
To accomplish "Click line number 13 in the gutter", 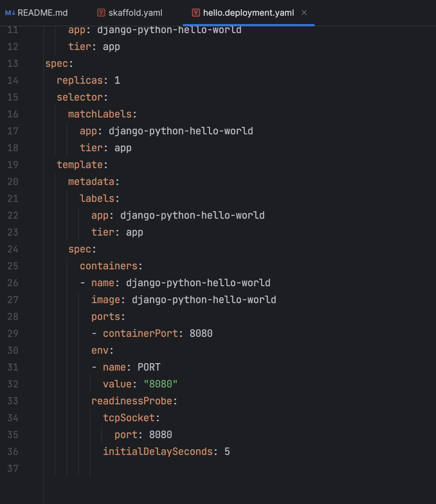I will point(13,64).
